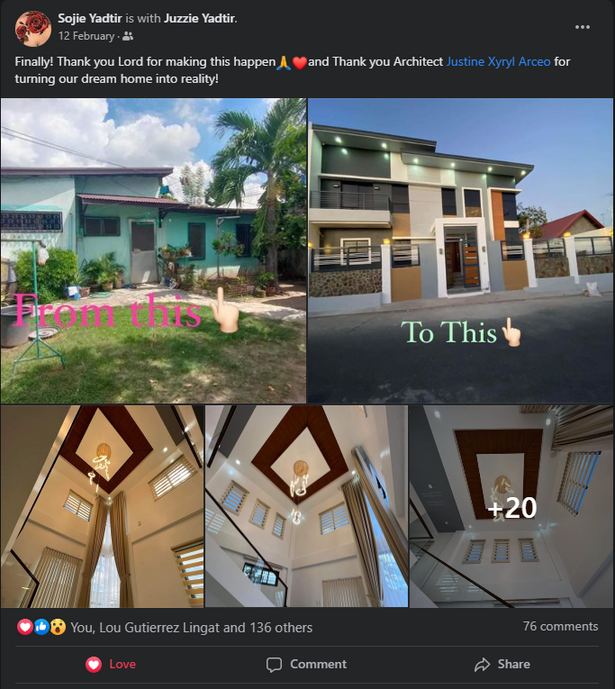Screen dimensions: 615x689
Task: Open the +20 more photos thumbnail
Action: click(x=511, y=506)
